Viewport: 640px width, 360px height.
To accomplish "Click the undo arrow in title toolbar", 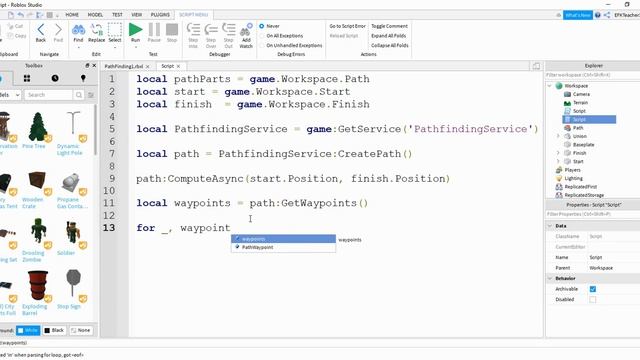I will pos(21,15).
